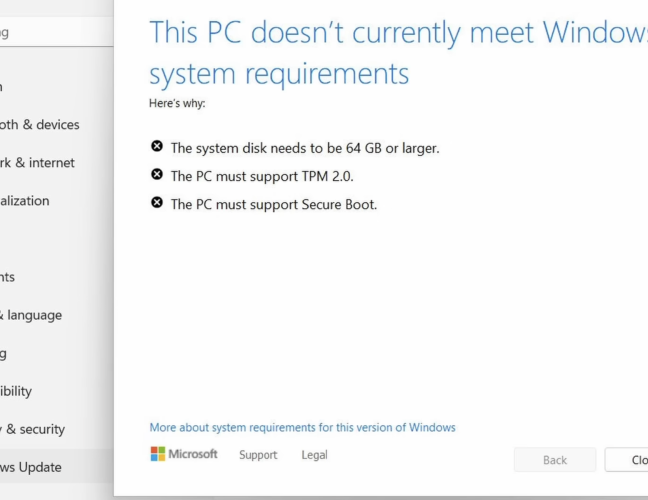
Task: Click the error icon beside system disk requirement
Action: [156, 147]
